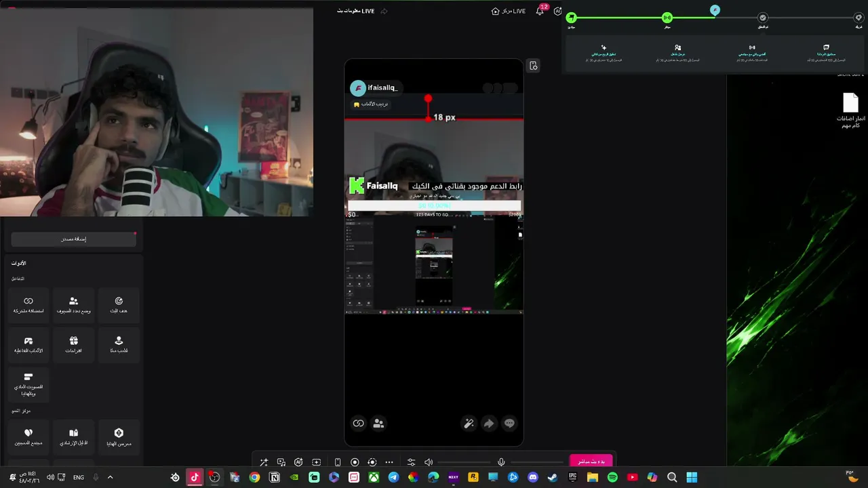The height and width of the screenshot is (488, 868).
Task: Open the three-dots more options menu
Action: click(x=389, y=462)
